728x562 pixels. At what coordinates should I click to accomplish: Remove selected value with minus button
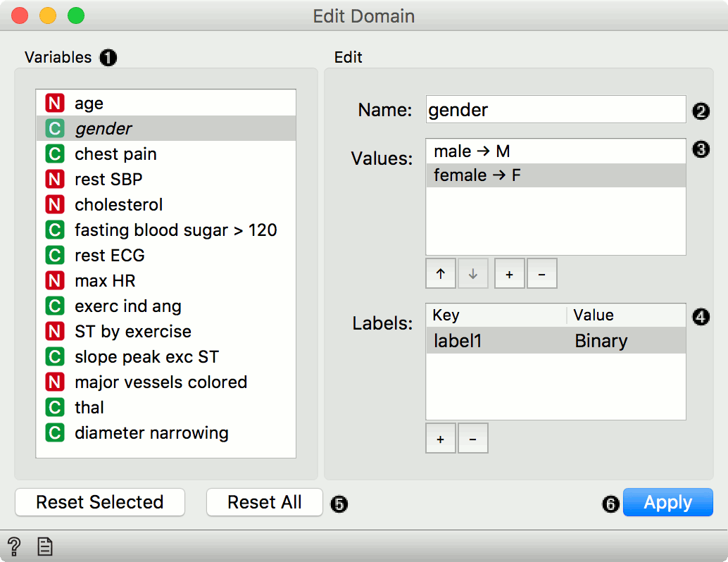click(541, 274)
